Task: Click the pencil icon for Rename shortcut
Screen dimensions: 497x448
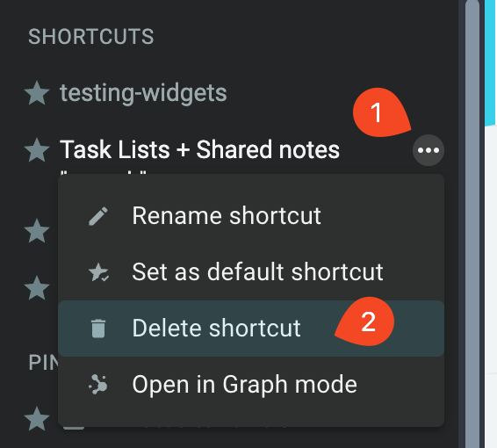Action: (x=98, y=216)
